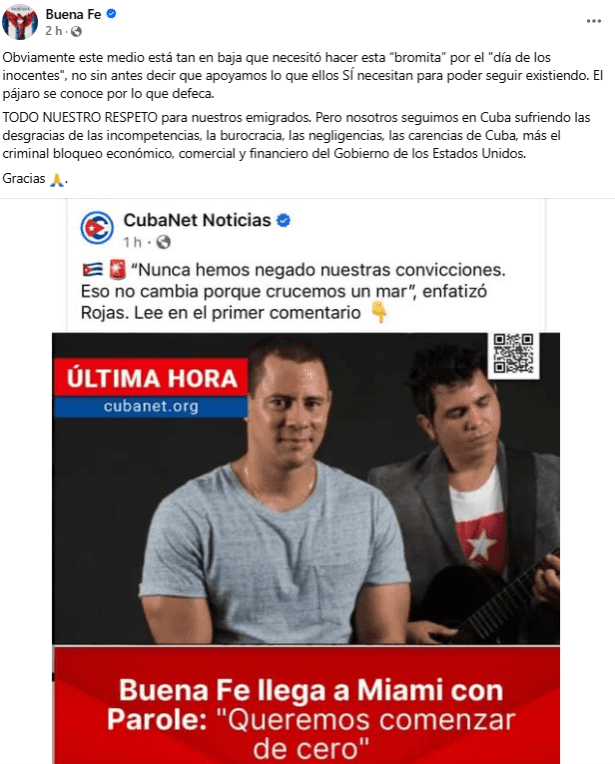Click CubaNet Noticias verified checkmark badge
The width and height of the screenshot is (615, 764).
click(284, 221)
